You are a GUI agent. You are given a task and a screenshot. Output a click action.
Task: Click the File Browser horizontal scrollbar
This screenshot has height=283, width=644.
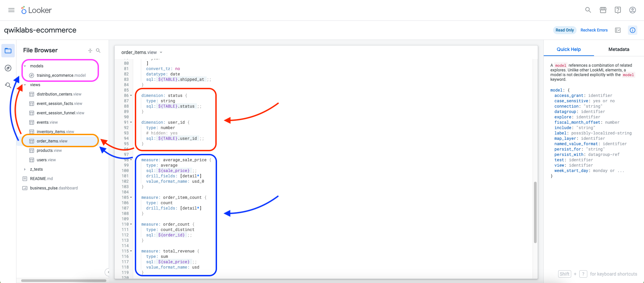pos(64,281)
